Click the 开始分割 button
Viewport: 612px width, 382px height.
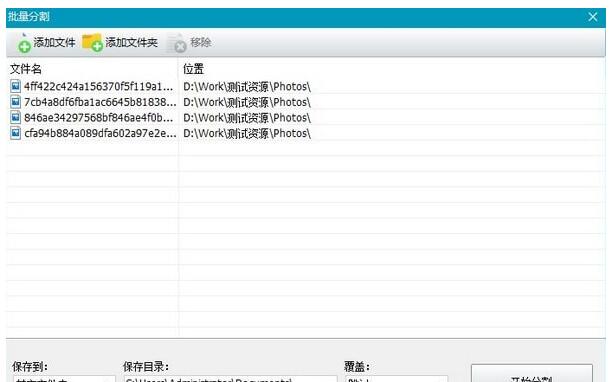532,373
